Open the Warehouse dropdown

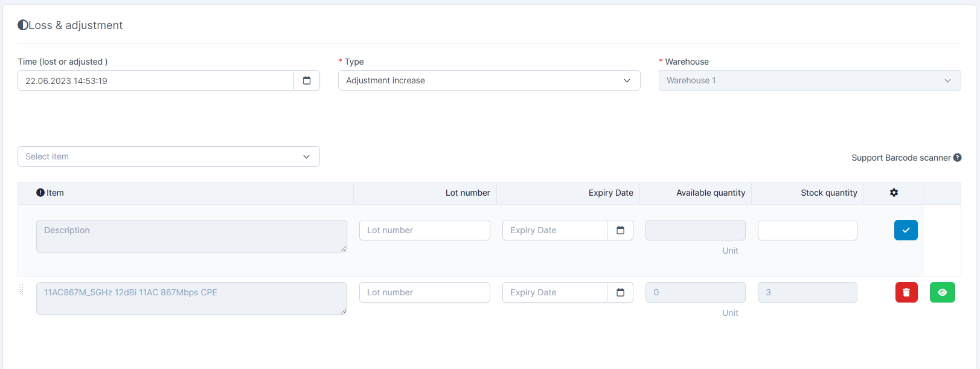click(x=809, y=80)
